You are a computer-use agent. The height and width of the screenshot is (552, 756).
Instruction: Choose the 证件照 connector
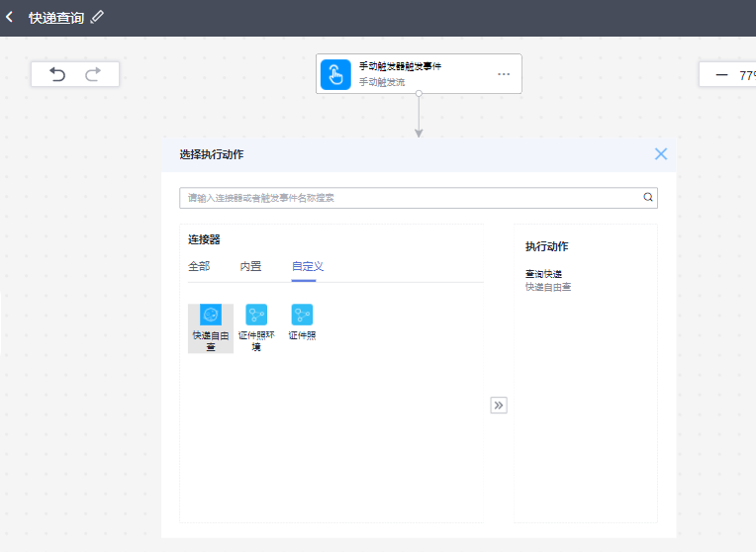[x=303, y=322]
